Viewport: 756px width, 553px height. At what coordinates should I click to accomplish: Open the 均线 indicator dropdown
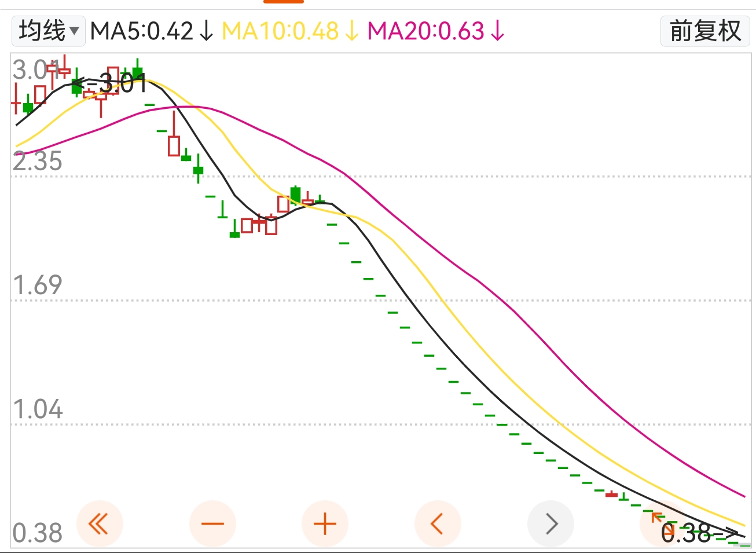49,31
